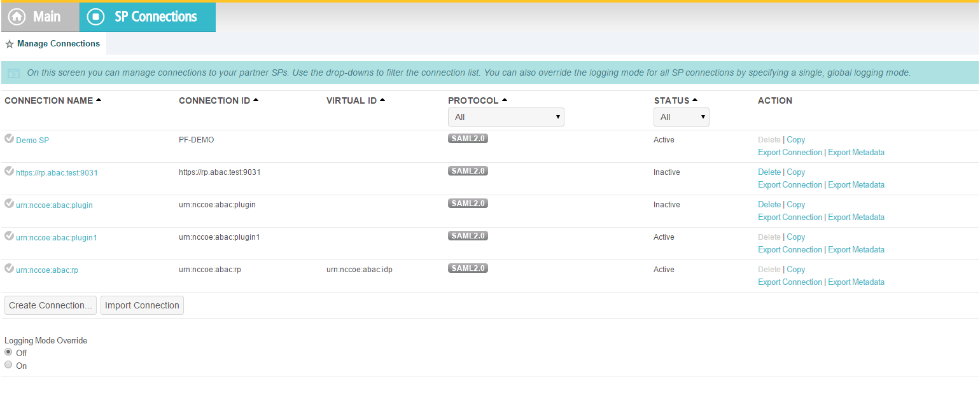
Task: Delete the https://rp.abac.test:9031 connection
Action: [x=769, y=172]
